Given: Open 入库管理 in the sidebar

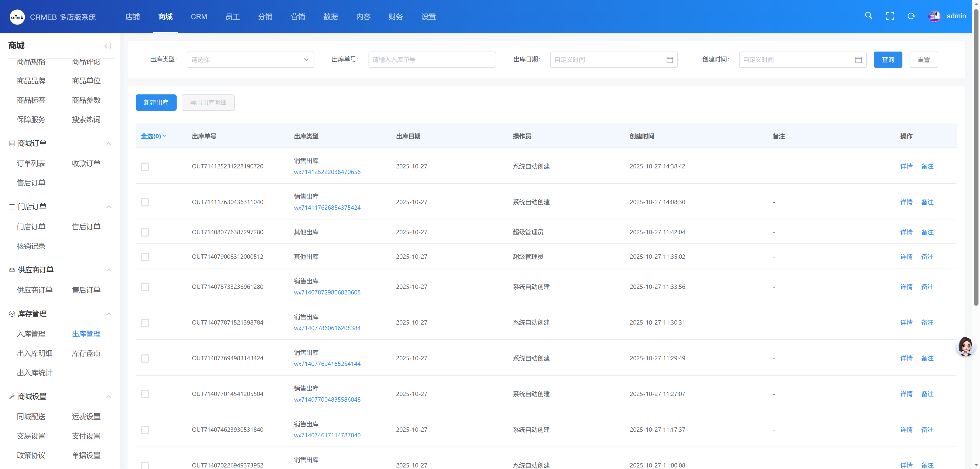Looking at the screenshot, I should point(31,334).
